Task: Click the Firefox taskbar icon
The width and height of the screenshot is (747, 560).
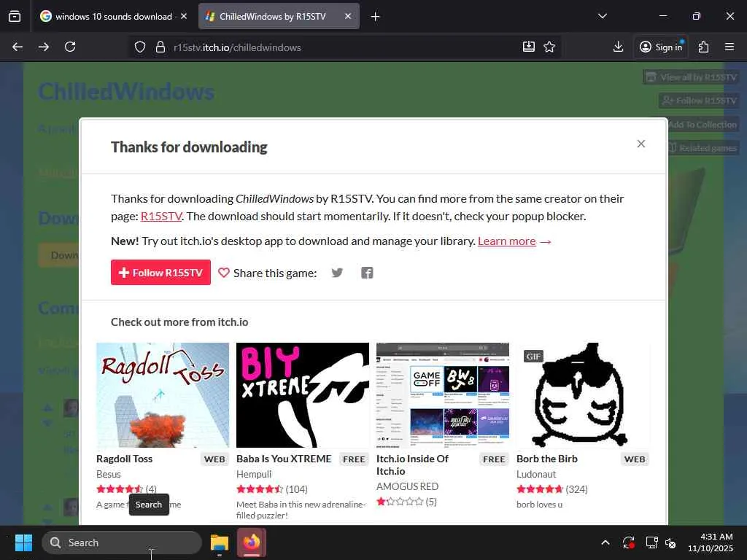Action: [252, 542]
